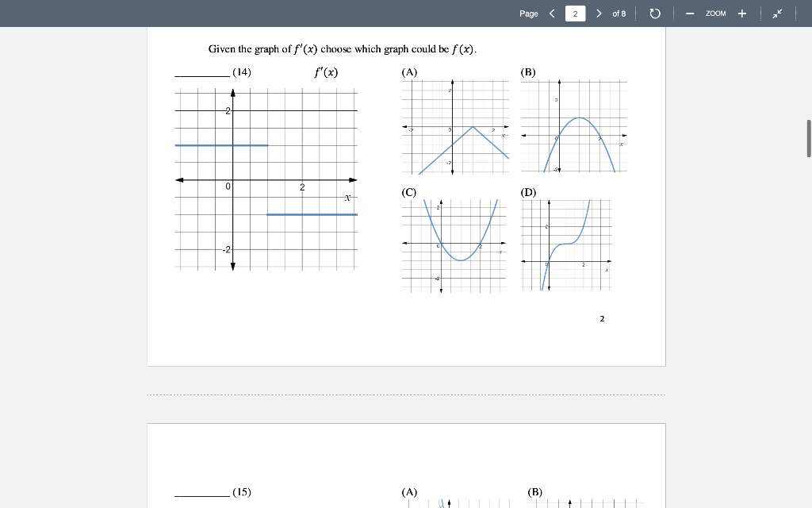Select answer graph (A) for question 14
This screenshot has height=508, width=812.
(x=456, y=127)
